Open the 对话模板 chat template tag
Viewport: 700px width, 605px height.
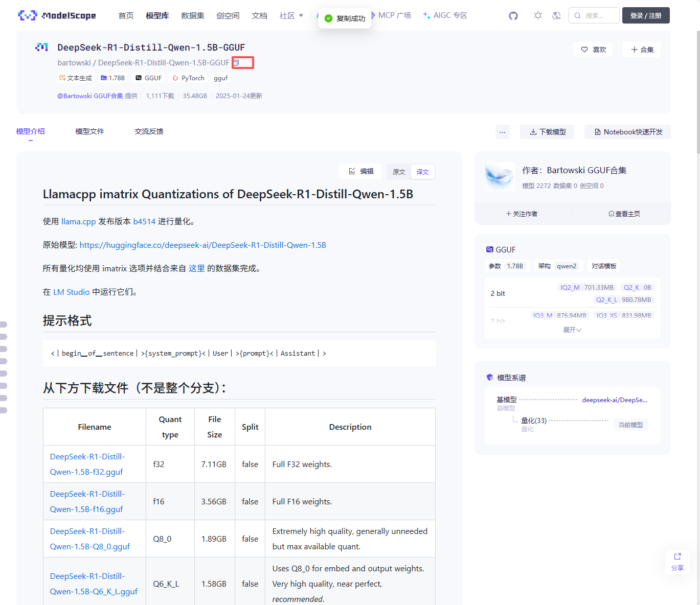point(604,266)
